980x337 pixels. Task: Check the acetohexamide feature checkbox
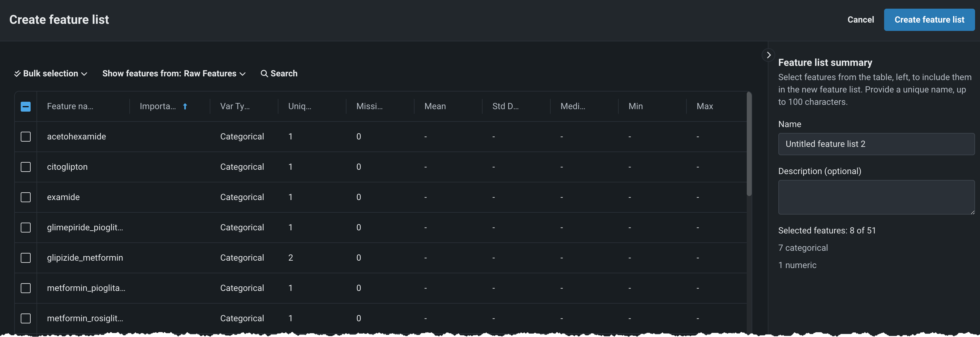click(x=25, y=137)
